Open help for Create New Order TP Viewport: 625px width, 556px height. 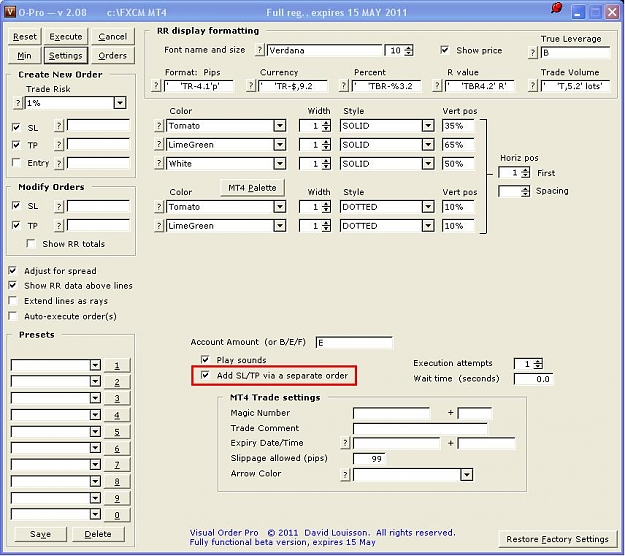pos(59,144)
